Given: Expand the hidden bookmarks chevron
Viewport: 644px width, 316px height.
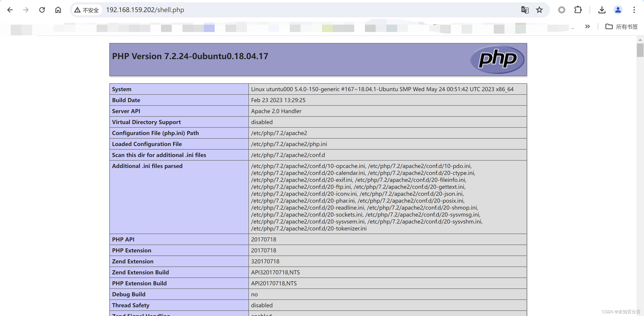Looking at the screenshot, I should (587, 27).
